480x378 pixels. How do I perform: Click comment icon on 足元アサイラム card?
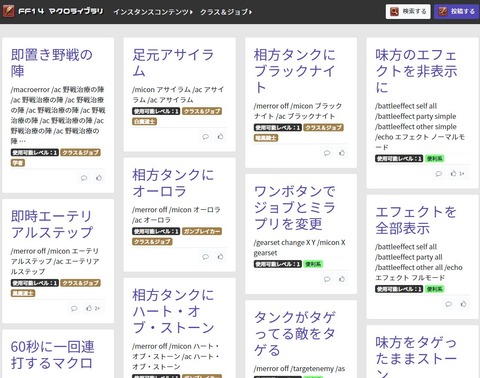pos(206,136)
